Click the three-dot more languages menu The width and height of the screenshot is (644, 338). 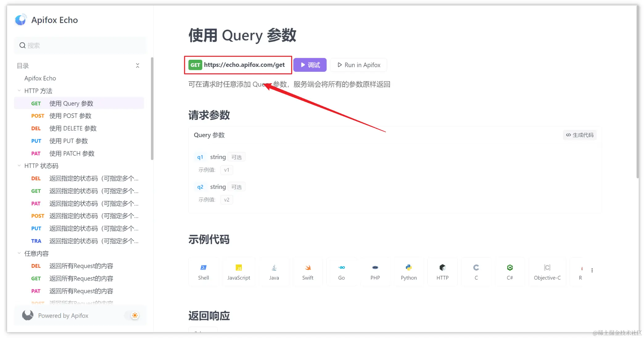592,270
